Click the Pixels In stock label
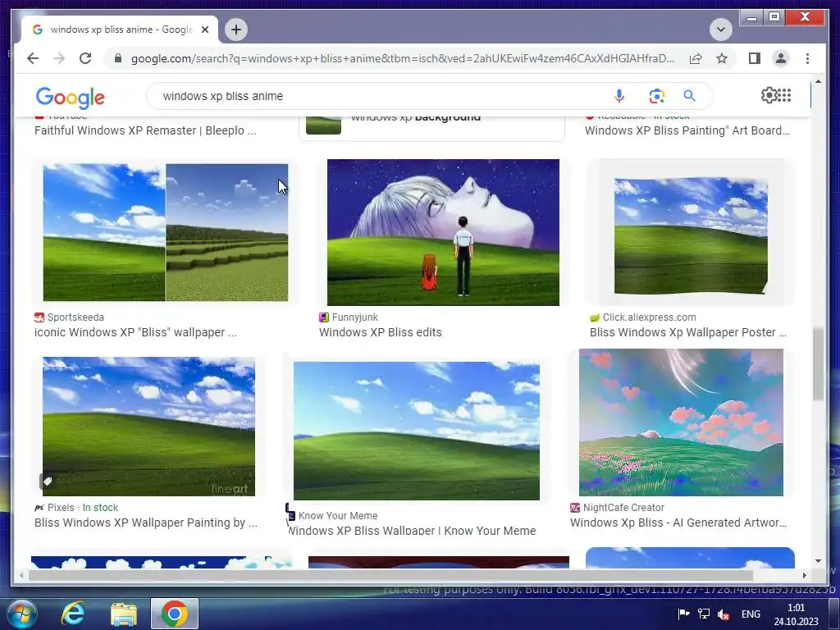840x630 pixels. (x=100, y=507)
